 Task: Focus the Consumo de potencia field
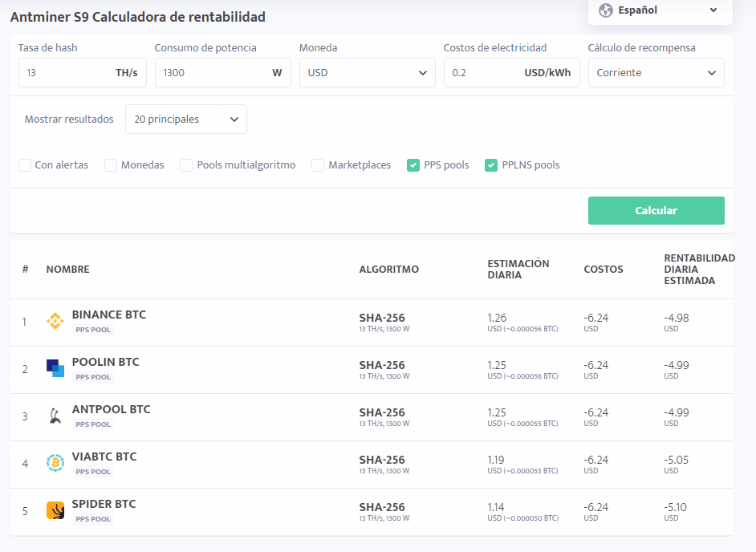coord(223,73)
